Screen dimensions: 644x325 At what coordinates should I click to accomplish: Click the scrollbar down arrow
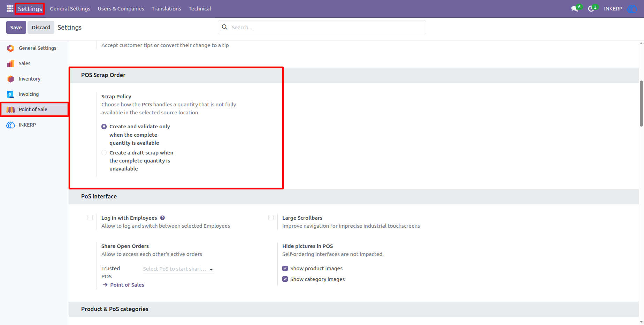click(x=641, y=322)
